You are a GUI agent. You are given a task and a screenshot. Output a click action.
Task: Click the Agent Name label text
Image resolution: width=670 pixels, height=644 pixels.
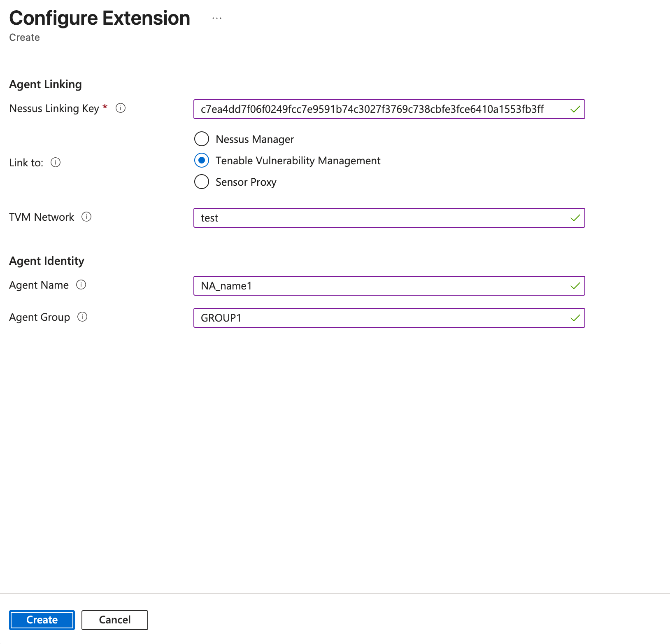coord(39,285)
